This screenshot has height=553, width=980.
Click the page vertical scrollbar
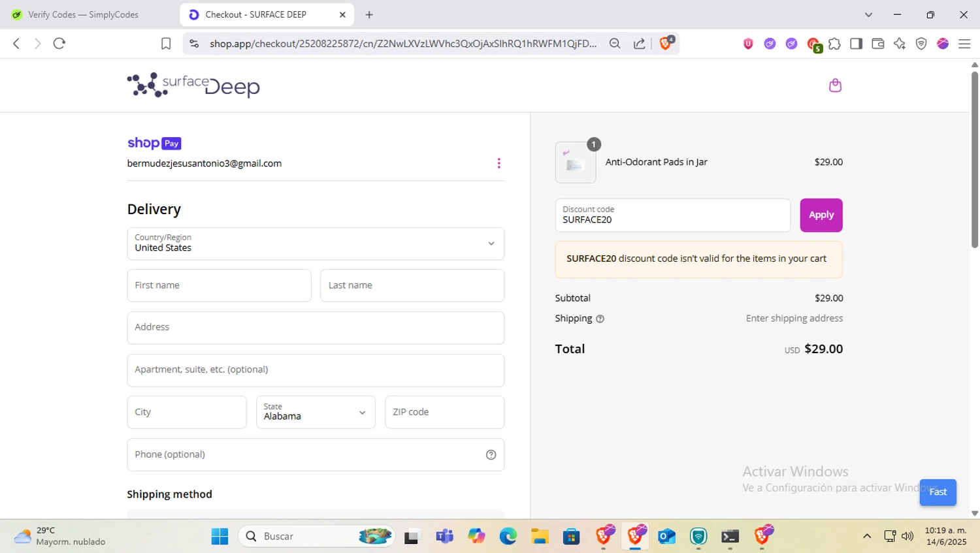(x=975, y=160)
